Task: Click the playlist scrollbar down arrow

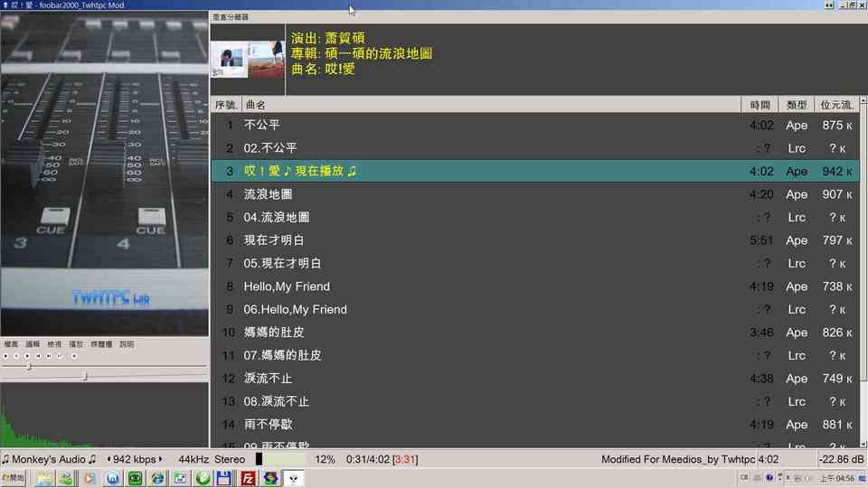Action: coord(863,444)
